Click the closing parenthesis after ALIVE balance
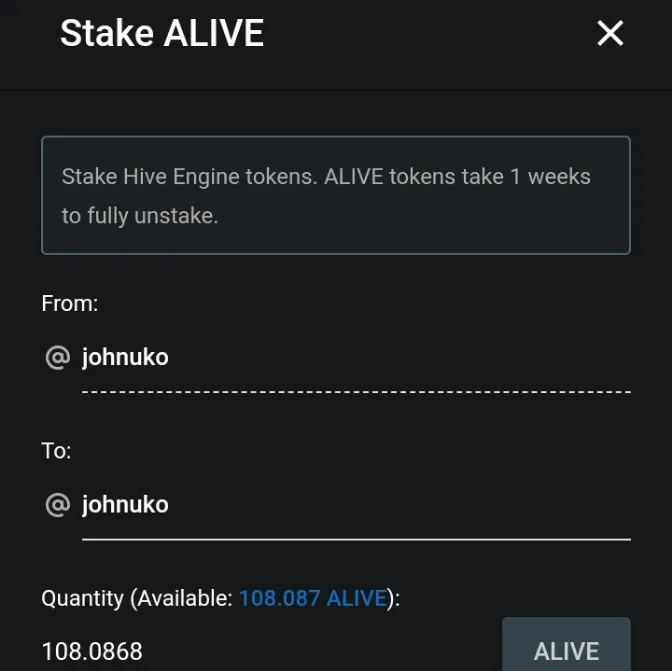Screen dimensions: 672x671 [392, 598]
